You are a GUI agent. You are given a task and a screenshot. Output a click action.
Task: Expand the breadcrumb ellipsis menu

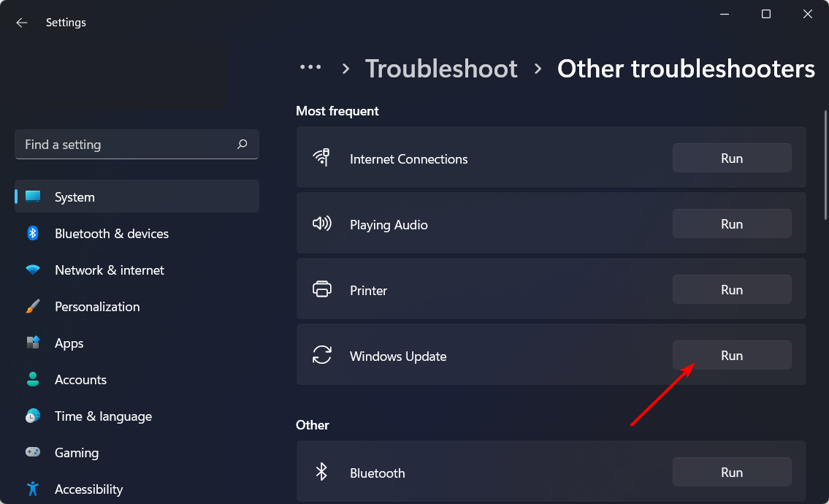(x=310, y=68)
